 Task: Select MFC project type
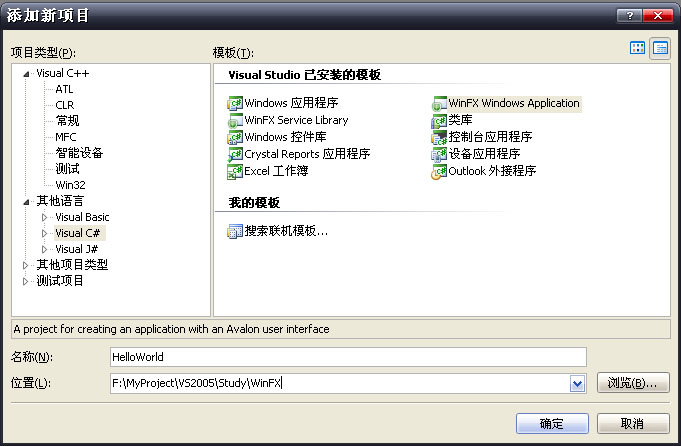tap(66, 137)
